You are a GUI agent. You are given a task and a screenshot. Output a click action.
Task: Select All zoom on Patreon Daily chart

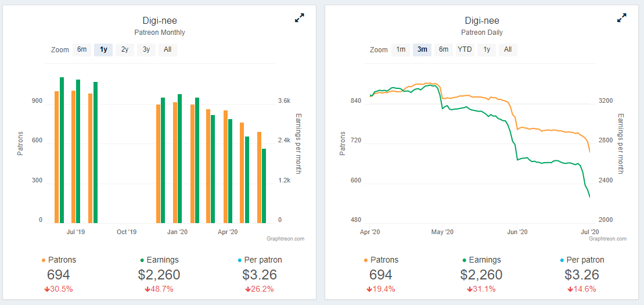[x=508, y=50]
